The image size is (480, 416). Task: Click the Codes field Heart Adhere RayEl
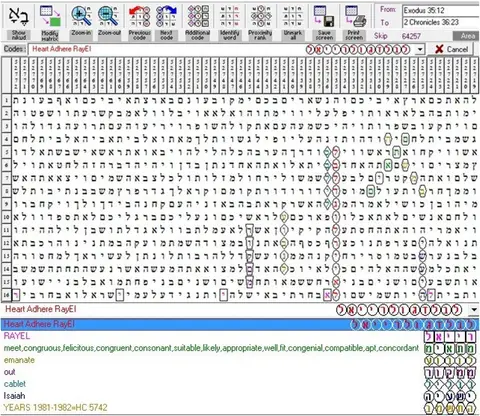pyautogui.click(x=222, y=49)
